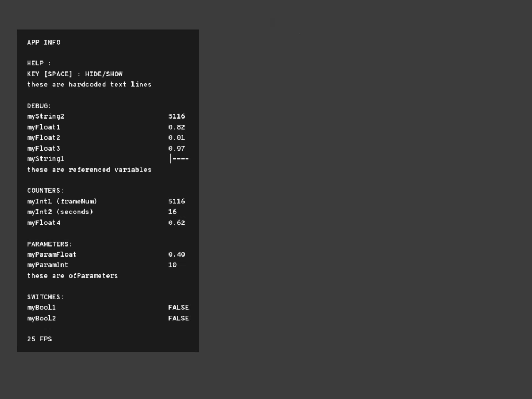The width and height of the screenshot is (532, 399).
Task: Click the myString1 label
Action: tap(46, 159)
